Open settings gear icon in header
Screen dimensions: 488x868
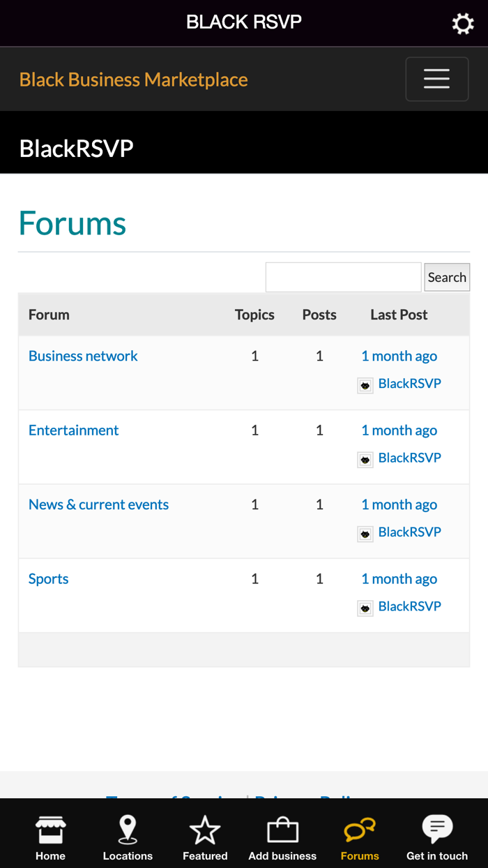point(463,24)
